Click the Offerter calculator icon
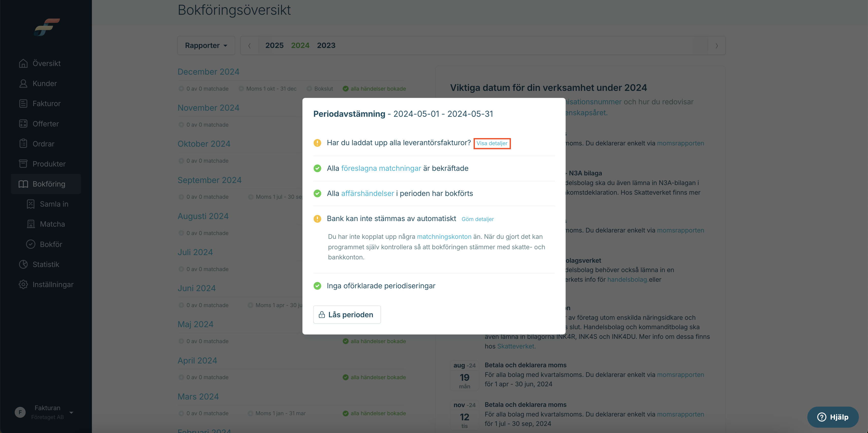 tap(23, 124)
